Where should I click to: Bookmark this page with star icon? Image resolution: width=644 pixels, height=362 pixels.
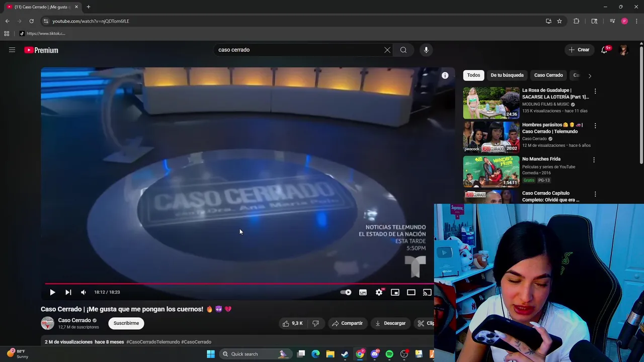tap(559, 21)
